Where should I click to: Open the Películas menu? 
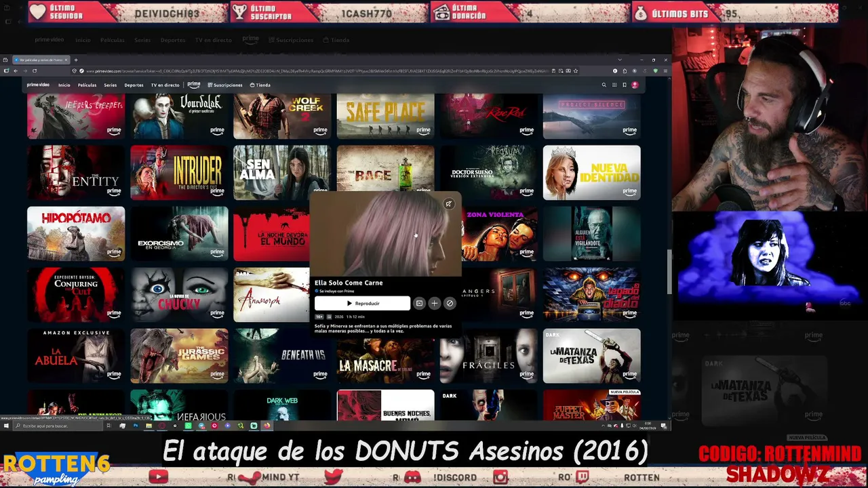point(87,85)
